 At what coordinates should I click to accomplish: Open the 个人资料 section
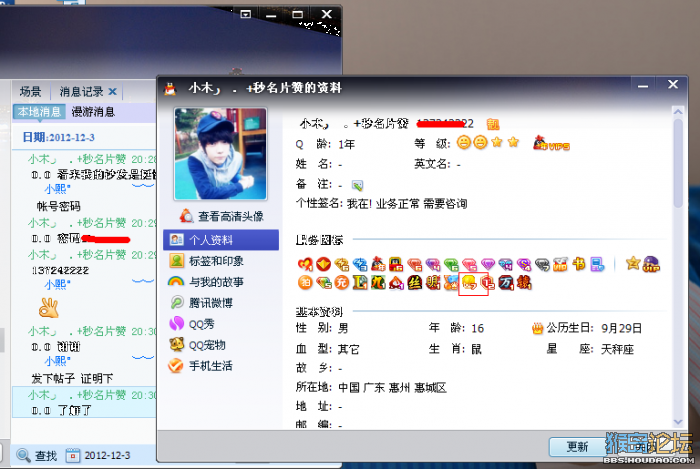pos(221,240)
